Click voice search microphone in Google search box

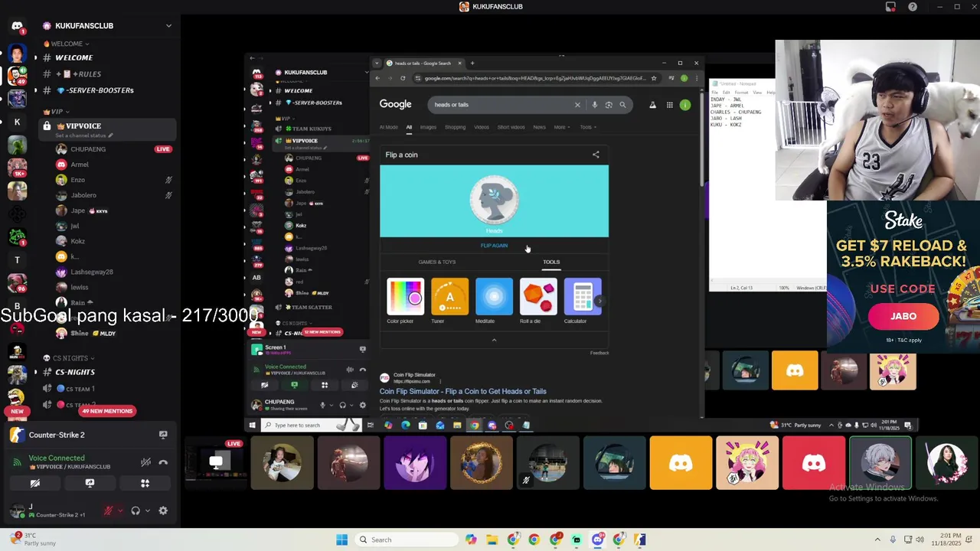tap(594, 105)
